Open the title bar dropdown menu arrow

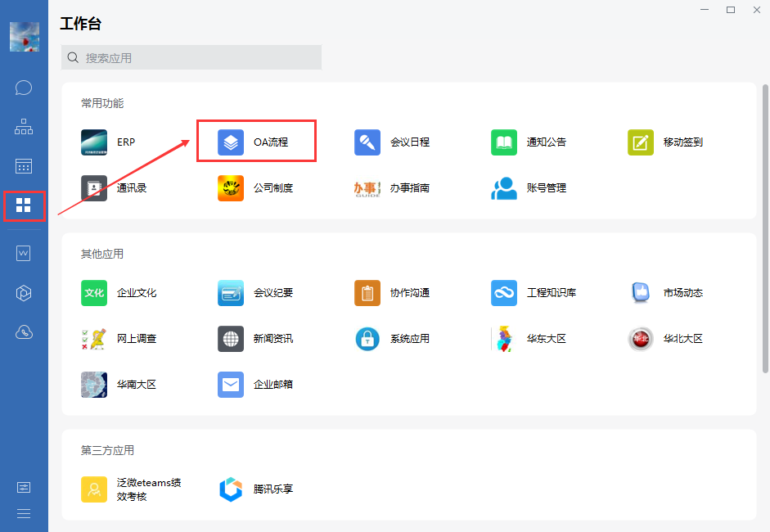pyautogui.click(x=704, y=10)
